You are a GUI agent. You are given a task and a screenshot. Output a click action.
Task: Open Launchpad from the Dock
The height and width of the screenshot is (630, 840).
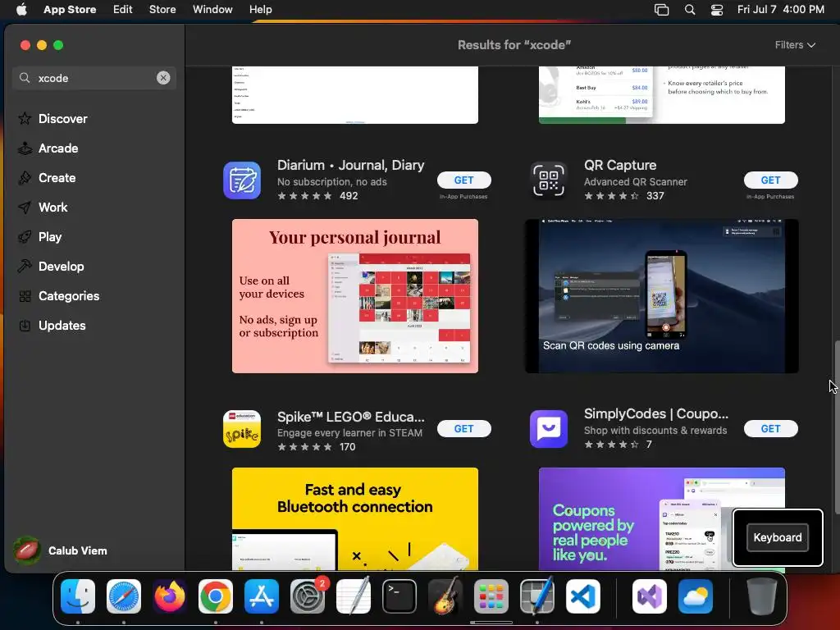point(491,596)
